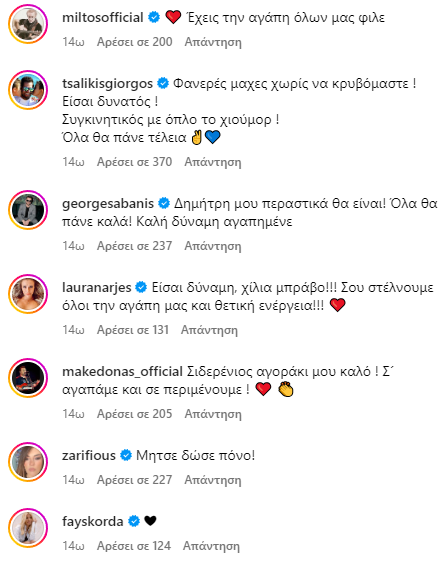Click verified badge beside fayskorda
Viewport: 447px width, 567px height.
point(134,521)
